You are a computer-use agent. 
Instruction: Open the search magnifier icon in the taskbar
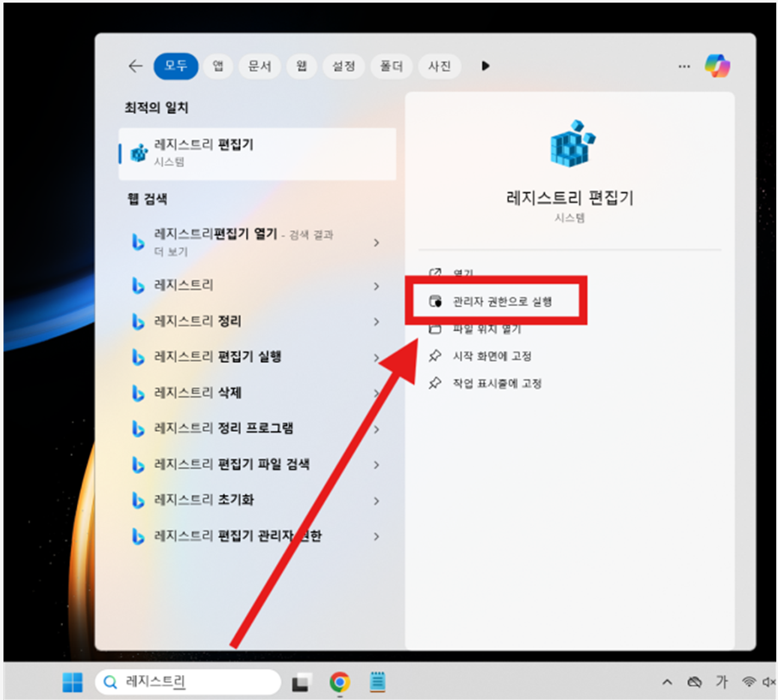pyautogui.click(x=110, y=681)
